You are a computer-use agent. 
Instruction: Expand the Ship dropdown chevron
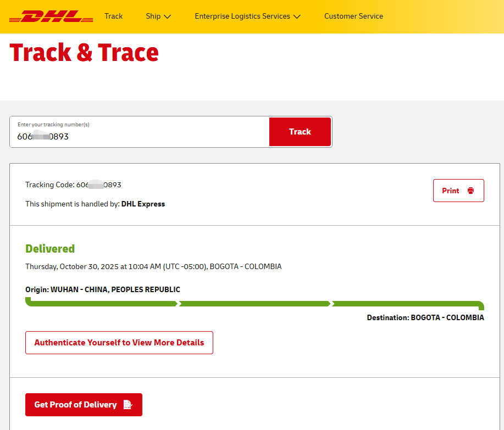click(168, 16)
